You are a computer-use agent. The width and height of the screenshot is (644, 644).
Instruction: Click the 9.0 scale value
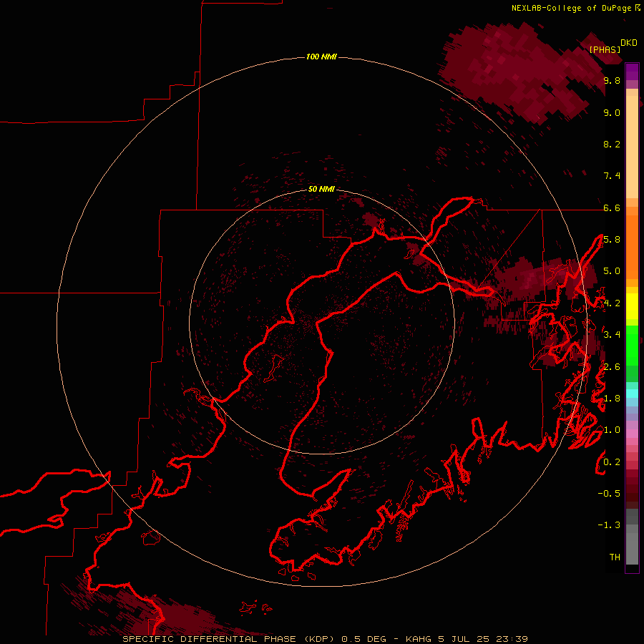coord(612,112)
